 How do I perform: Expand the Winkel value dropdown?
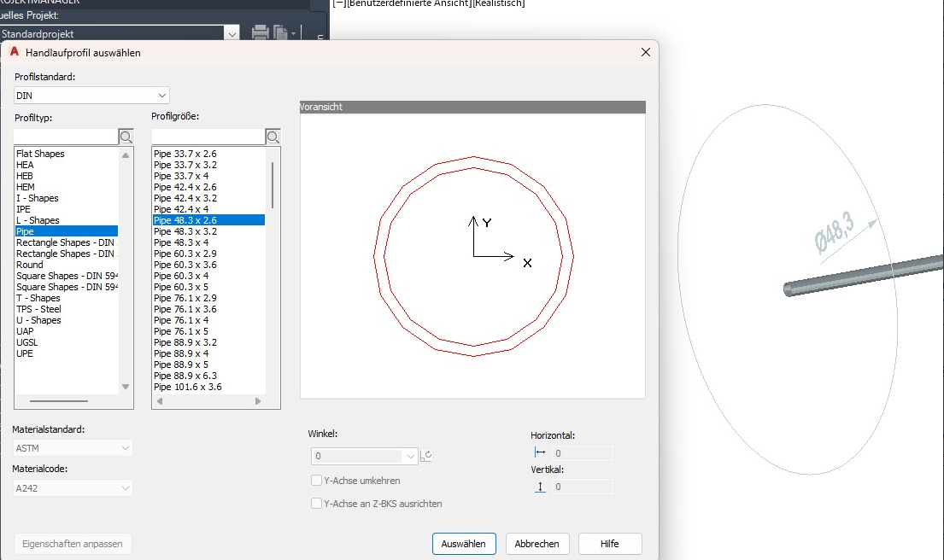tap(413, 456)
